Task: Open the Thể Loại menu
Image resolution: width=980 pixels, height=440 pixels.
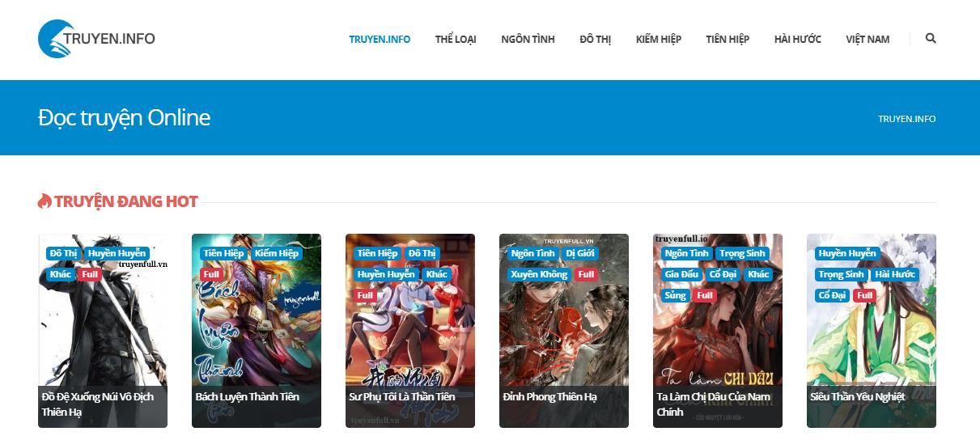Action: [456, 39]
